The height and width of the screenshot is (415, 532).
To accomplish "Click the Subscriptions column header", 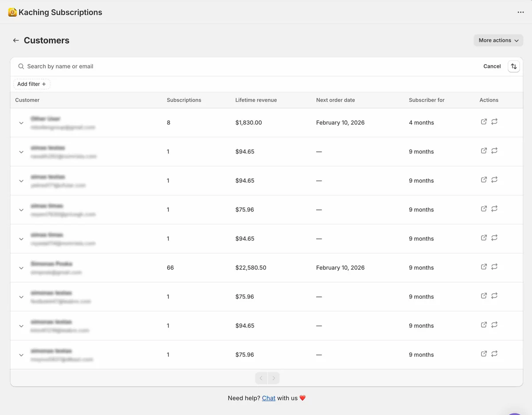I will 184,100.
